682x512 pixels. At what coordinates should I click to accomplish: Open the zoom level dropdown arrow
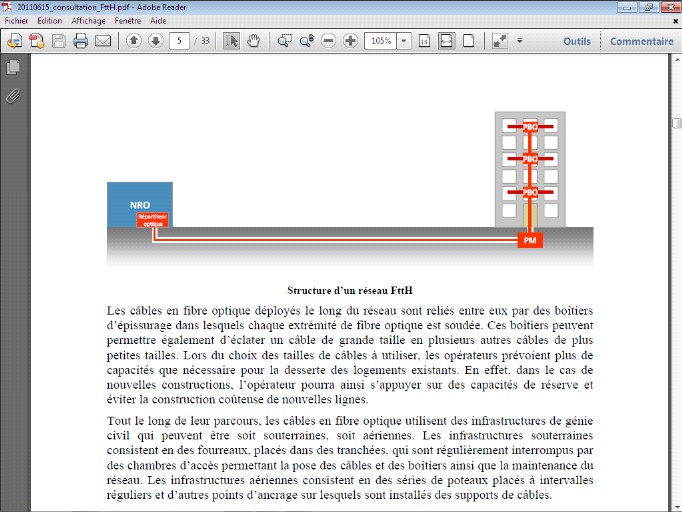click(404, 41)
